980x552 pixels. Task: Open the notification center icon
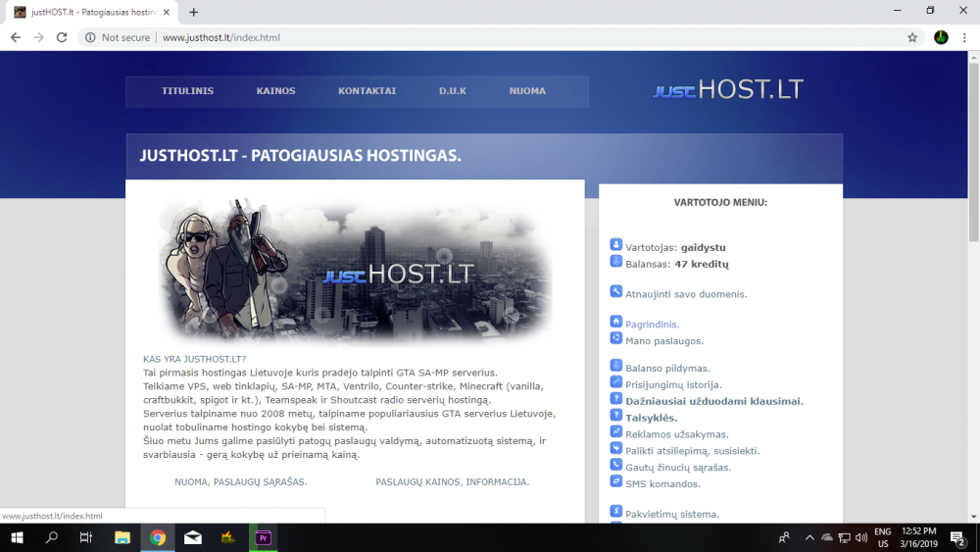958,537
